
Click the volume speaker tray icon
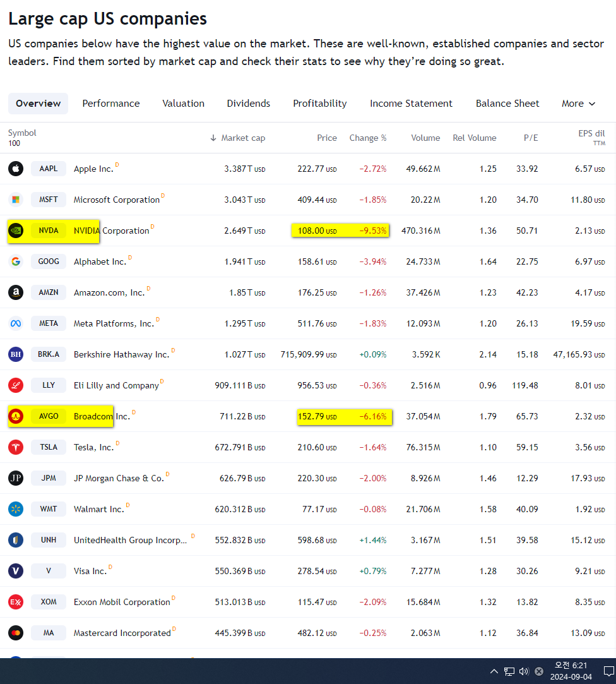524,671
